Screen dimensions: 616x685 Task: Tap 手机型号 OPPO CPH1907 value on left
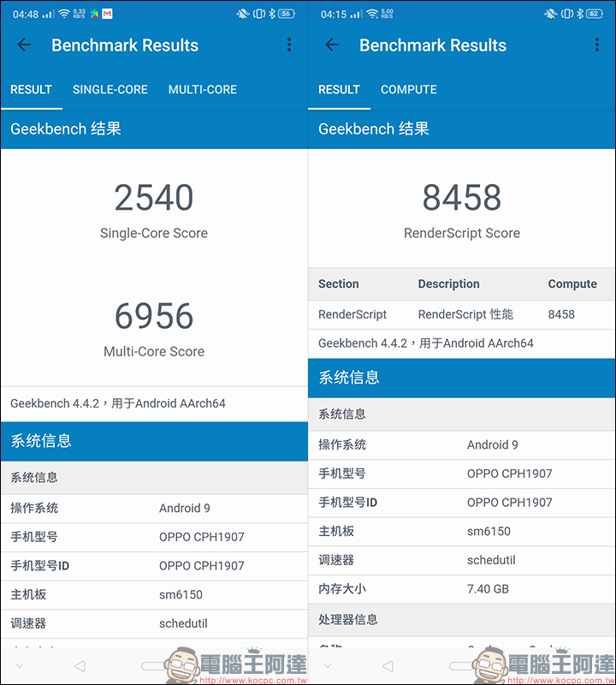[201, 537]
